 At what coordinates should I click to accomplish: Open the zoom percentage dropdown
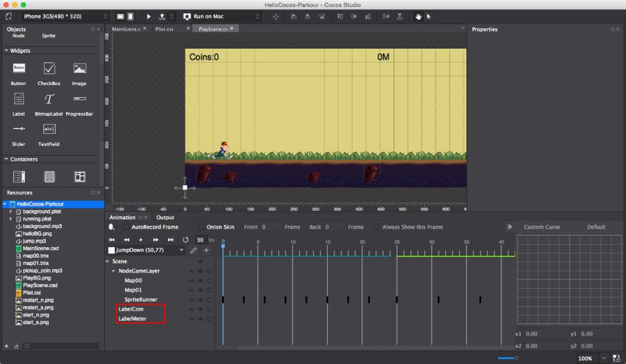[603, 358]
